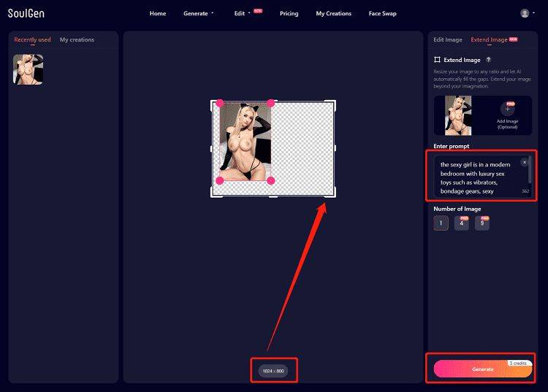The image size is (548, 392).
Task: Expand the arrow next to the account avatar
Action: click(x=533, y=13)
